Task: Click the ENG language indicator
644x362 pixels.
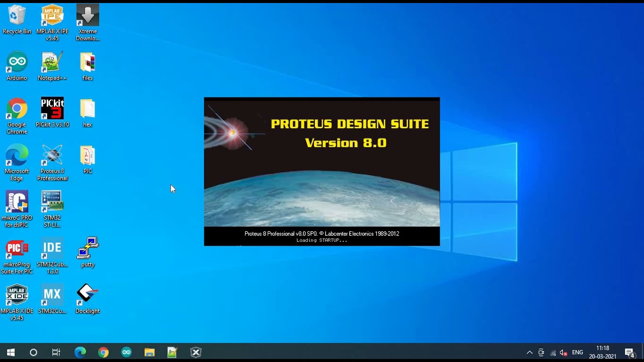Action: pyautogui.click(x=578, y=352)
